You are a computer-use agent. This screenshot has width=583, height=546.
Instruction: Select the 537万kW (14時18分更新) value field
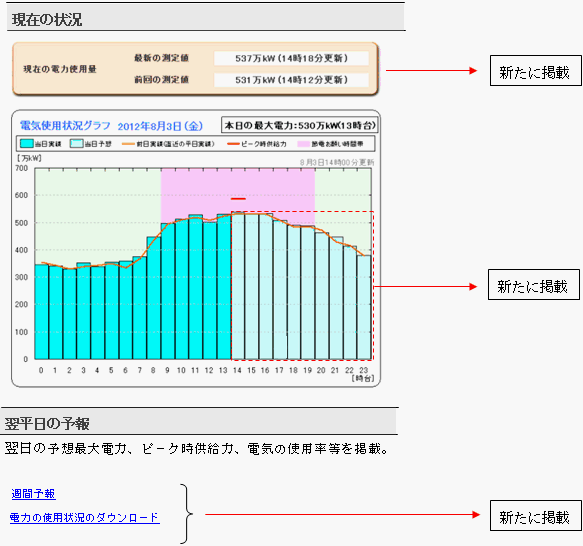[291, 58]
